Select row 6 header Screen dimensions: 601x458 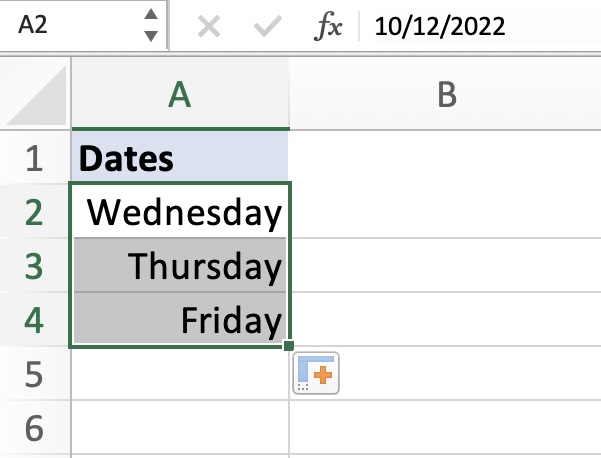click(35, 428)
